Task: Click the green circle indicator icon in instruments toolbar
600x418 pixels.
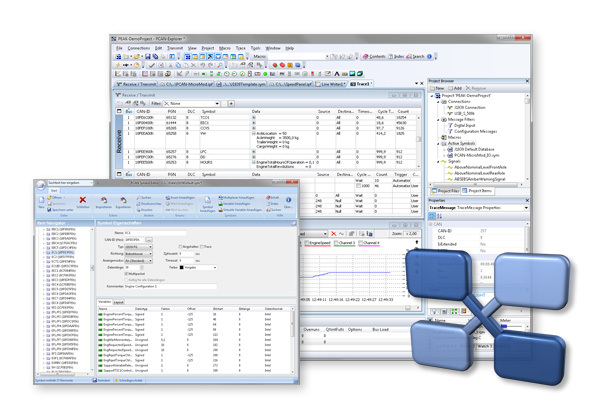Action: pyautogui.click(x=265, y=74)
